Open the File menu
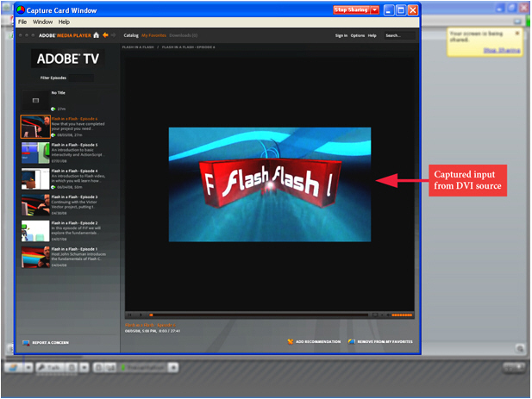This screenshot has width=532, height=399. click(22, 22)
